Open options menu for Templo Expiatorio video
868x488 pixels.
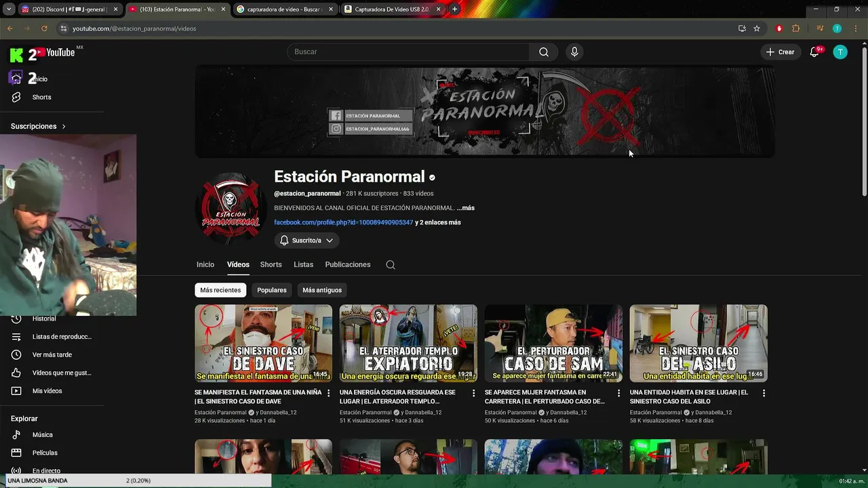coord(474,393)
